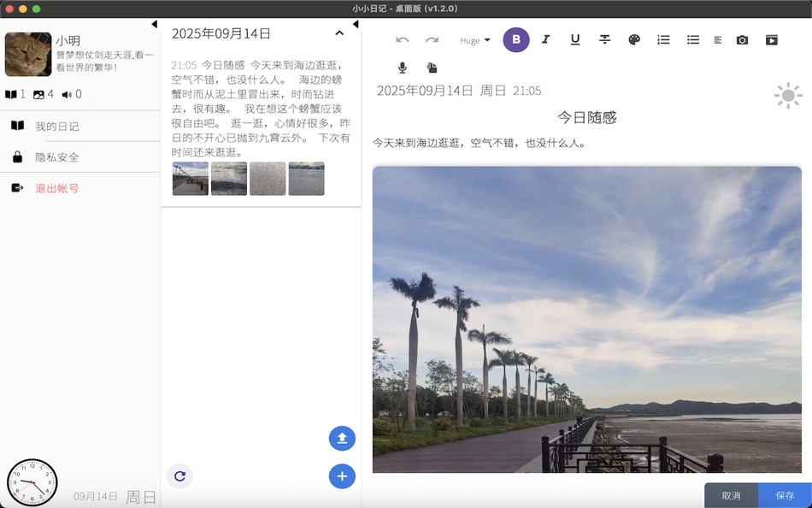Toggle the strikethrough formatting icon
812x508 pixels.
604,39
